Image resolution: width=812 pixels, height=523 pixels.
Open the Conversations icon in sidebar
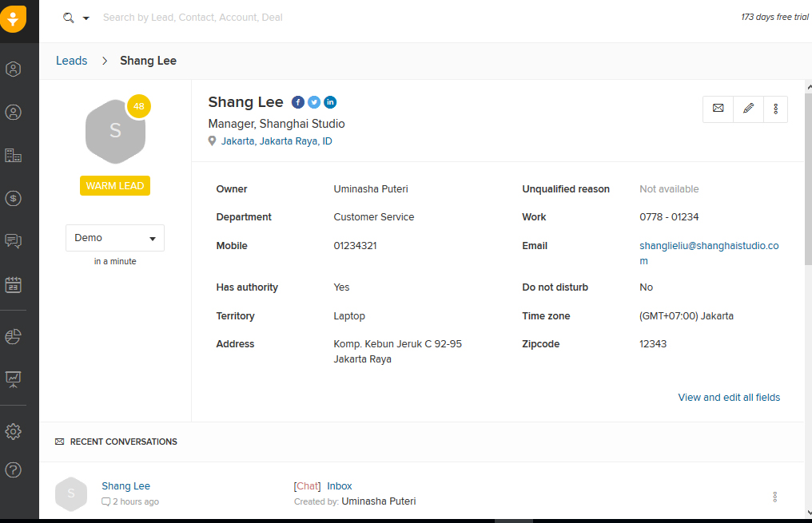pos(13,240)
